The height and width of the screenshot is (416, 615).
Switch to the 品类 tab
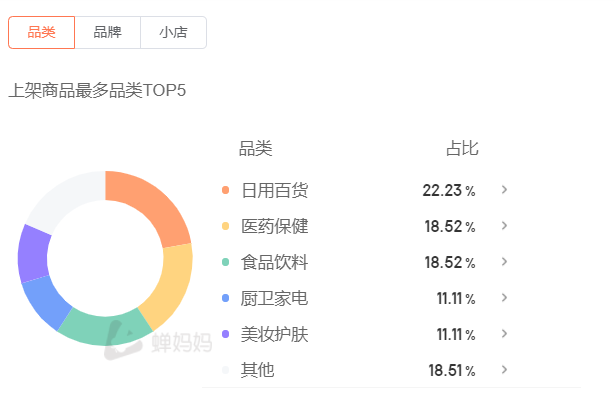(x=41, y=32)
